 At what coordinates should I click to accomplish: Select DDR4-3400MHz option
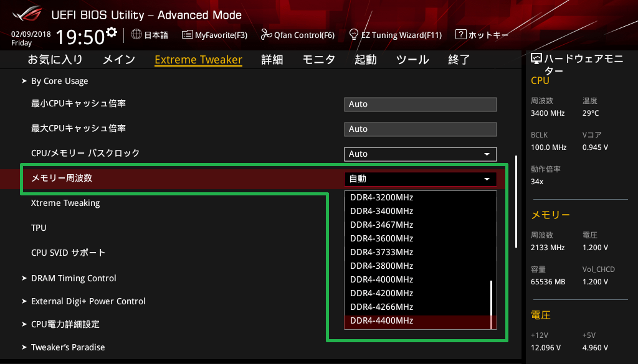click(x=418, y=212)
